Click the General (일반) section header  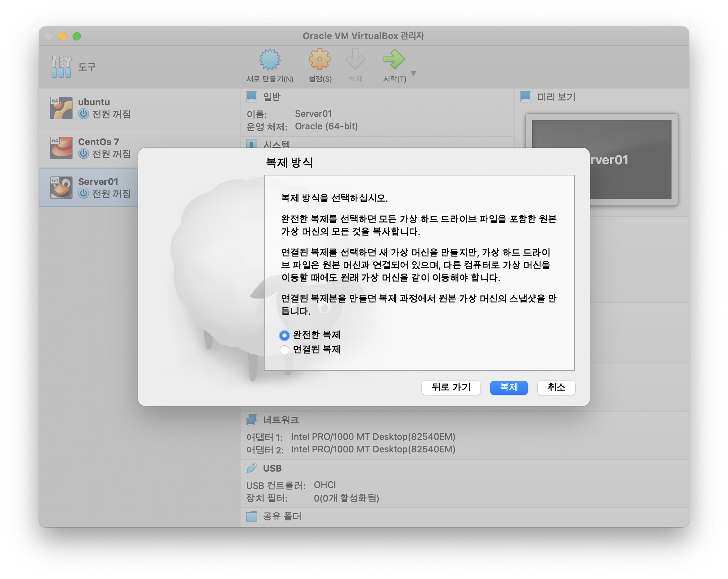point(272,97)
